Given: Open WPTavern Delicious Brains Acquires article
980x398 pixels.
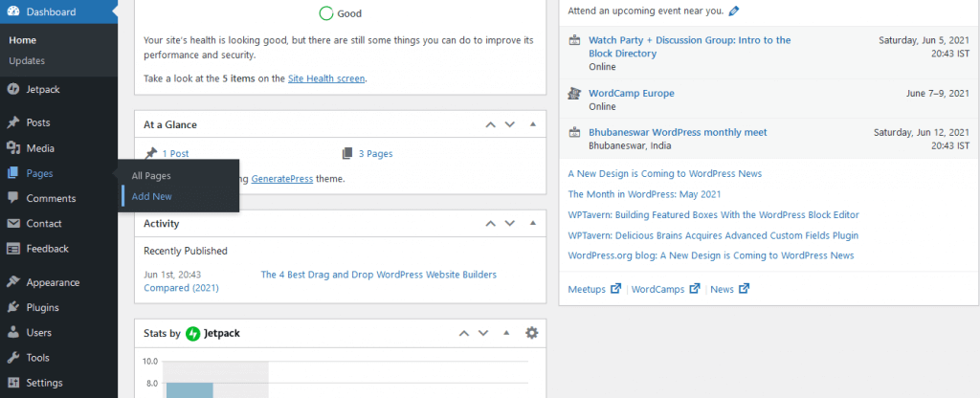Looking at the screenshot, I should [713, 235].
